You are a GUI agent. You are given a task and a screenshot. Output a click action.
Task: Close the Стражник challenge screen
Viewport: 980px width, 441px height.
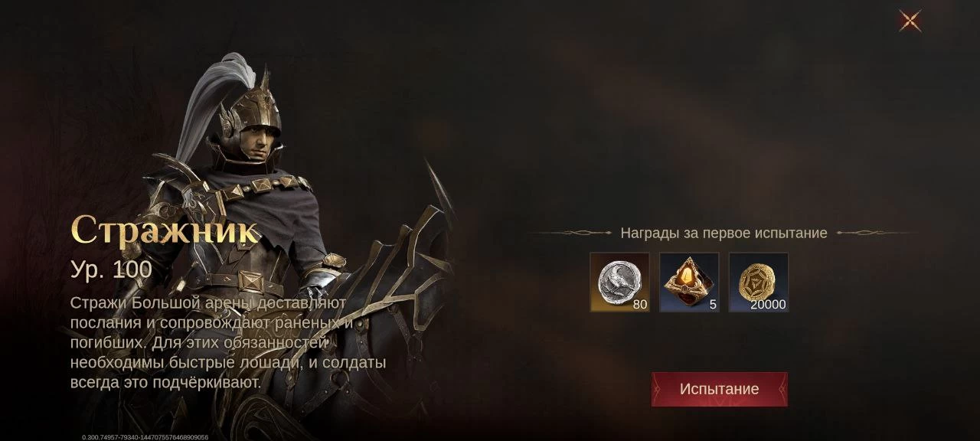[910, 21]
